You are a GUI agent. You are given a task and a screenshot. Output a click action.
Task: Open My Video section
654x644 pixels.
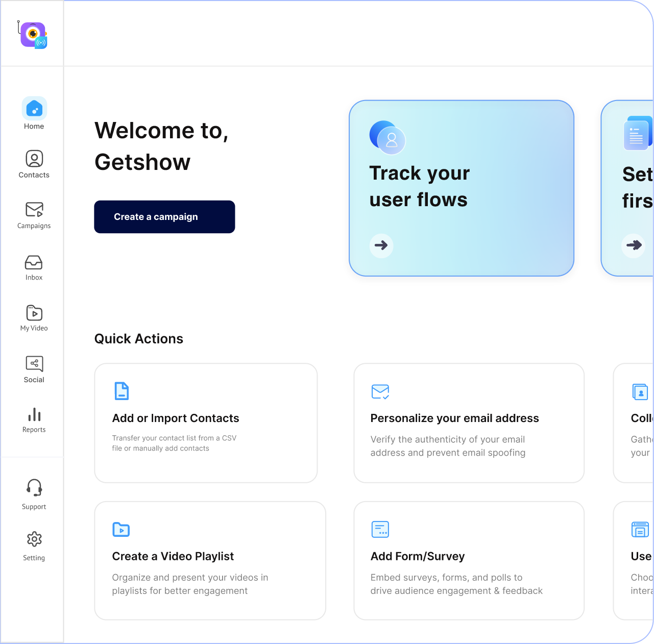point(34,313)
